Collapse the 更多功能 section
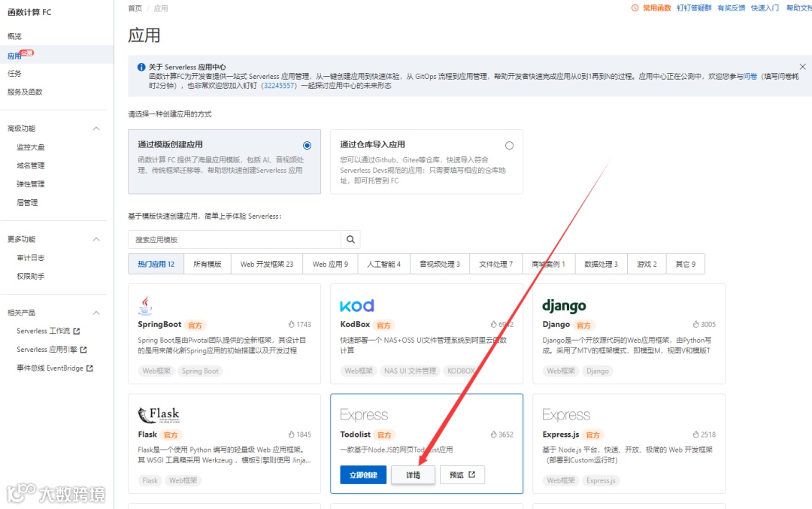Screen dimensions: 812x509 [96, 239]
